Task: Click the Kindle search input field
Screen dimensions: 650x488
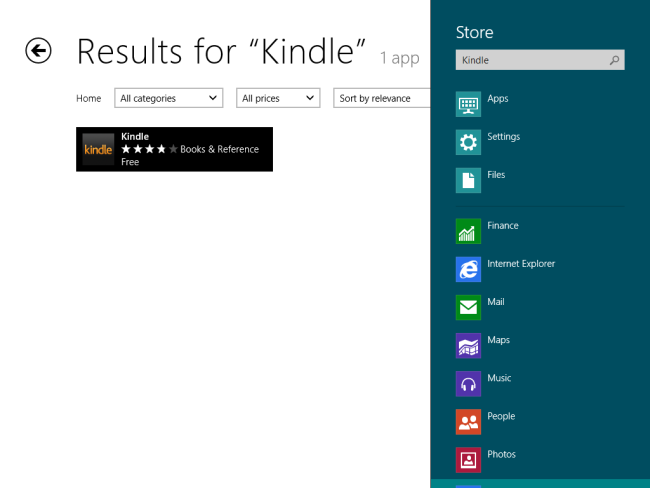Action: [x=540, y=60]
